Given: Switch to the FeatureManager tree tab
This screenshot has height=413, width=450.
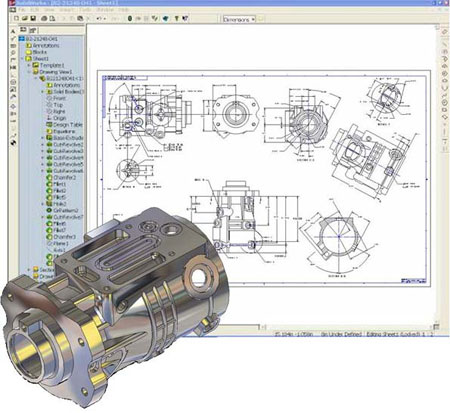Looking at the screenshot, I should click(x=23, y=30).
